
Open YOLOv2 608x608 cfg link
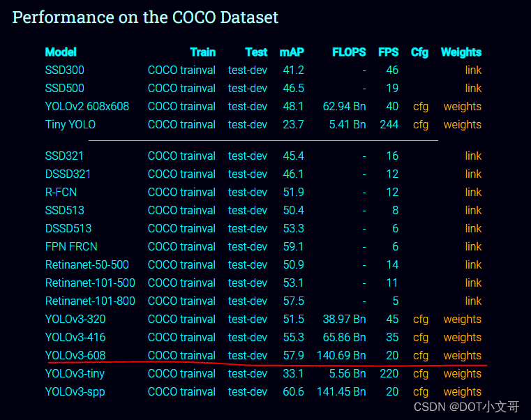[x=421, y=107]
